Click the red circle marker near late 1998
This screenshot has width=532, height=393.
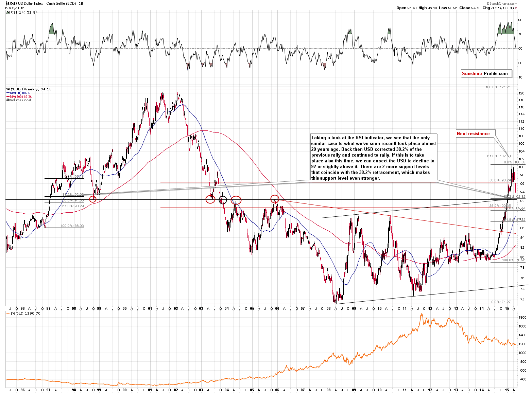pyautogui.click(x=93, y=199)
